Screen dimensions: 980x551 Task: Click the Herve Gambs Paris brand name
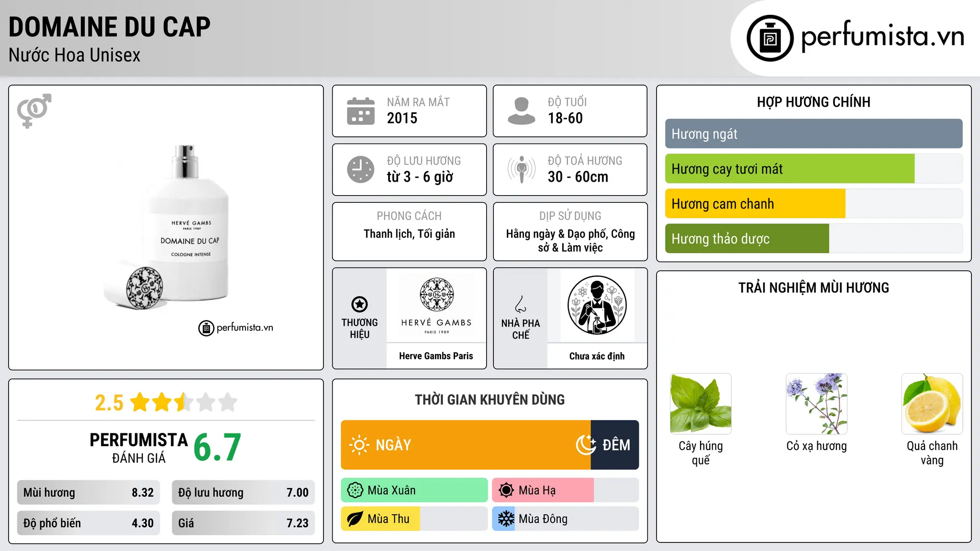pyautogui.click(x=436, y=356)
